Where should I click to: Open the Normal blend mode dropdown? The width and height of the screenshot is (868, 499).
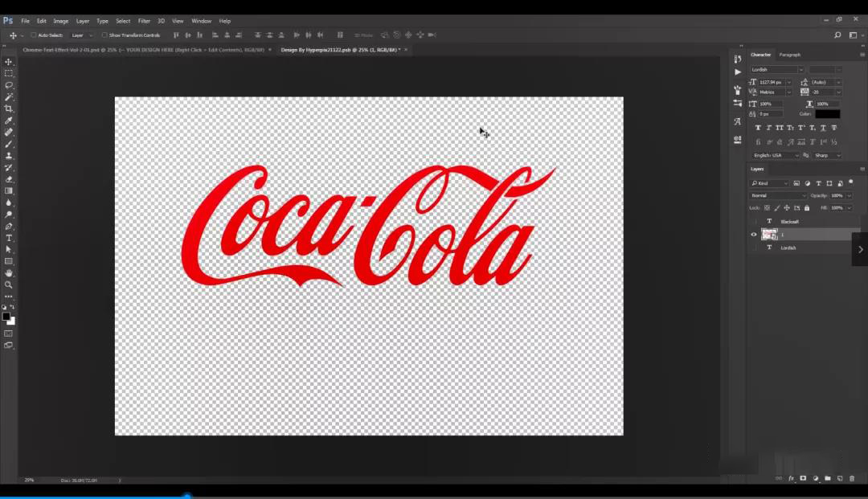[778, 195]
